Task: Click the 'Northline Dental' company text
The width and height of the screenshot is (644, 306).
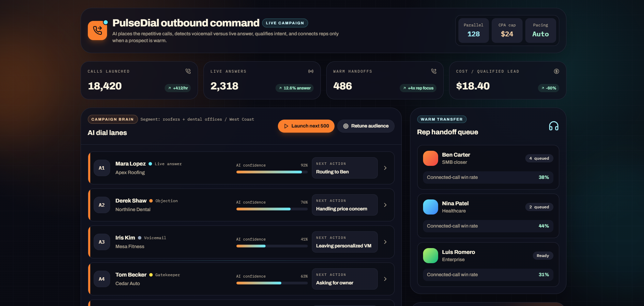Action: [133, 210]
